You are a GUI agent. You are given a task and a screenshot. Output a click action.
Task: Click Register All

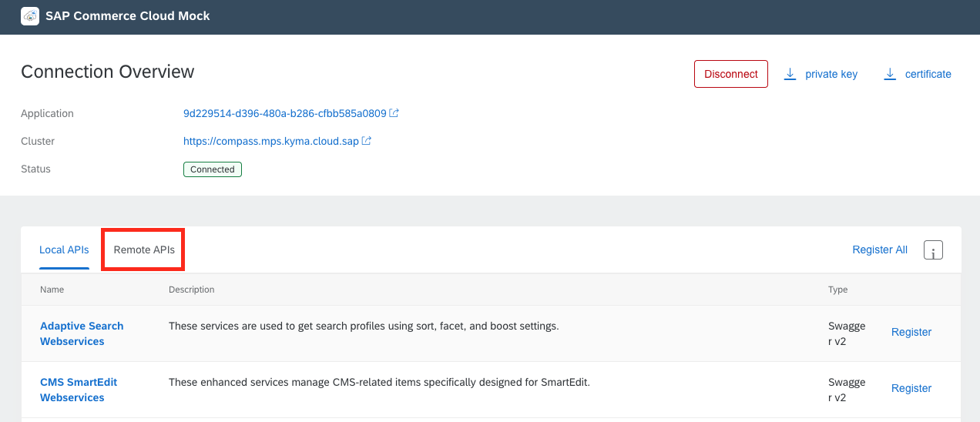(880, 250)
